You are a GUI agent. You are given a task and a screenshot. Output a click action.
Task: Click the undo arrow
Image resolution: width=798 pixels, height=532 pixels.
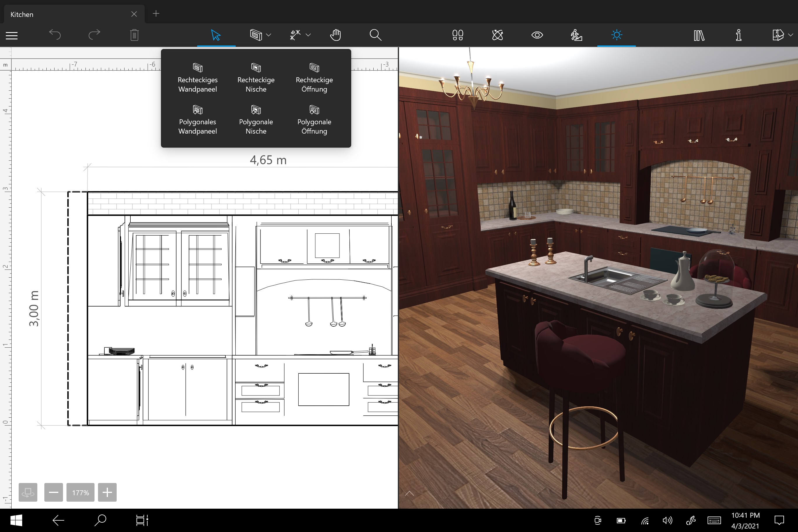pos(55,35)
